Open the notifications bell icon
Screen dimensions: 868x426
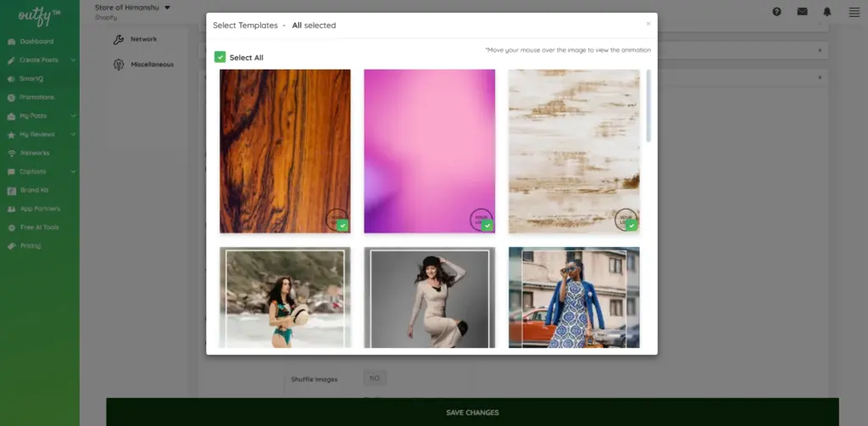[x=826, y=12]
